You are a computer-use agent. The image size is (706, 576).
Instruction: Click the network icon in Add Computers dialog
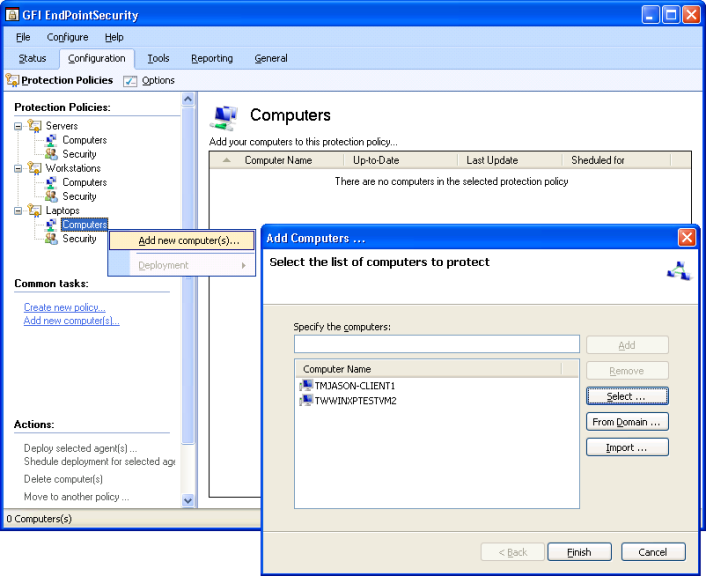[679, 271]
